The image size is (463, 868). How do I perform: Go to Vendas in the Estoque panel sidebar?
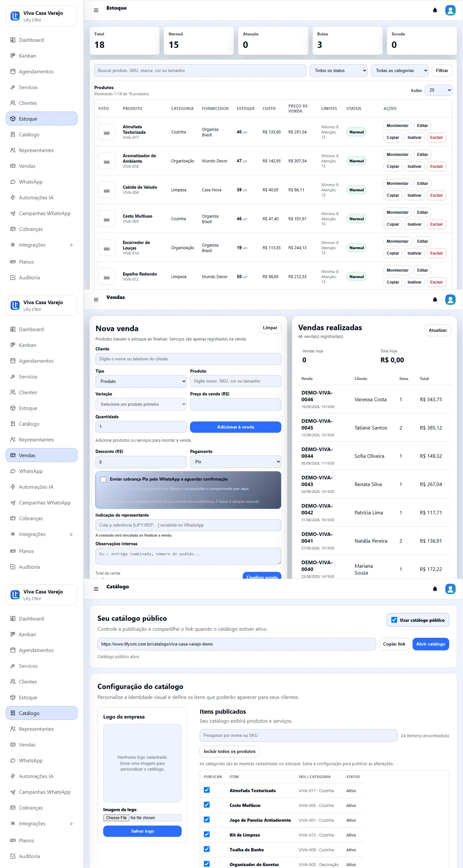click(42, 166)
